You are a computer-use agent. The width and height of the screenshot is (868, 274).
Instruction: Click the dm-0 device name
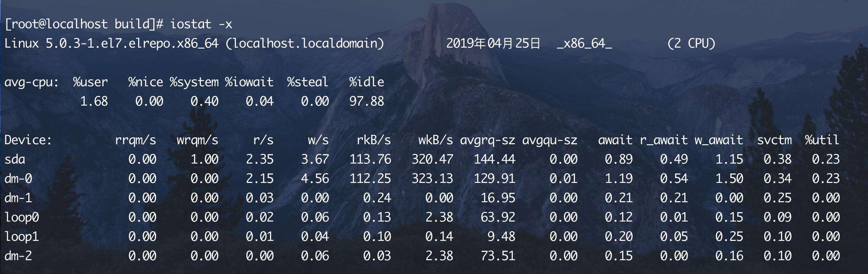[x=18, y=179]
